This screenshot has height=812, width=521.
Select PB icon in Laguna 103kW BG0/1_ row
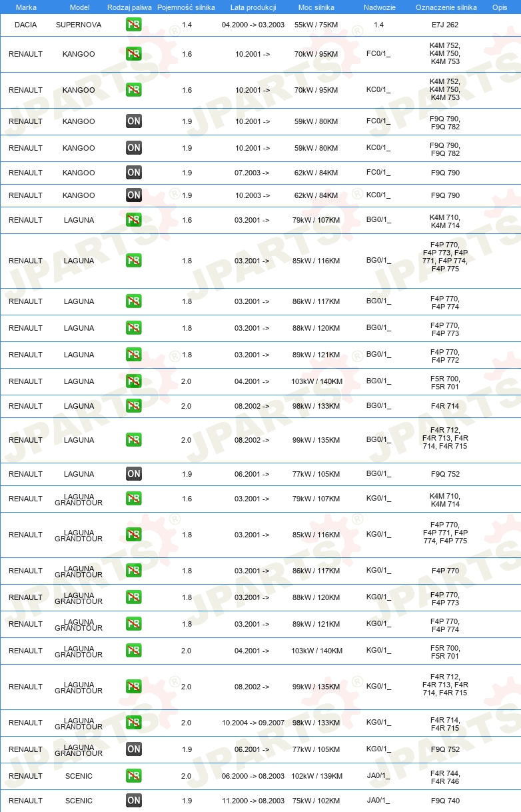pyautogui.click(x=134, y=381)
